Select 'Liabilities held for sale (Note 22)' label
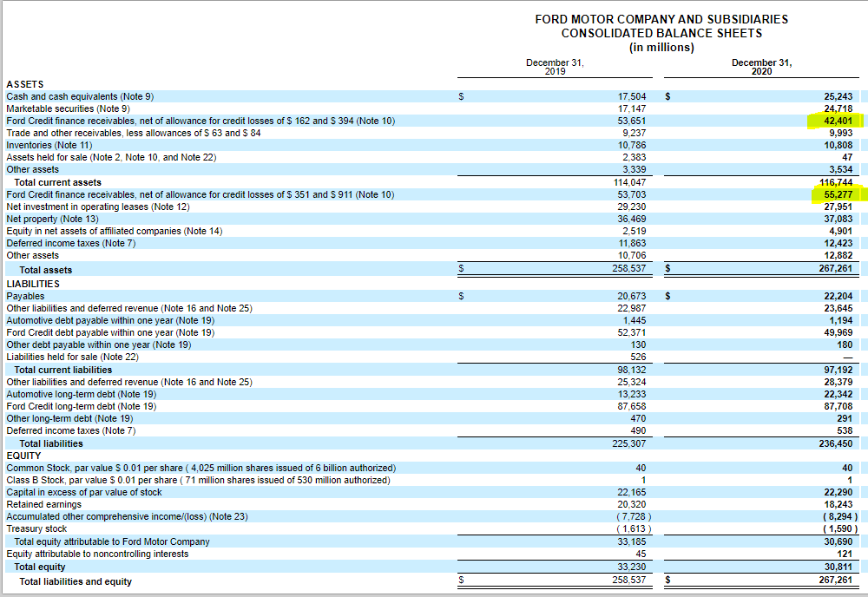Image resolution: width=868 pixels, height=597 pixels. (73, 357)
